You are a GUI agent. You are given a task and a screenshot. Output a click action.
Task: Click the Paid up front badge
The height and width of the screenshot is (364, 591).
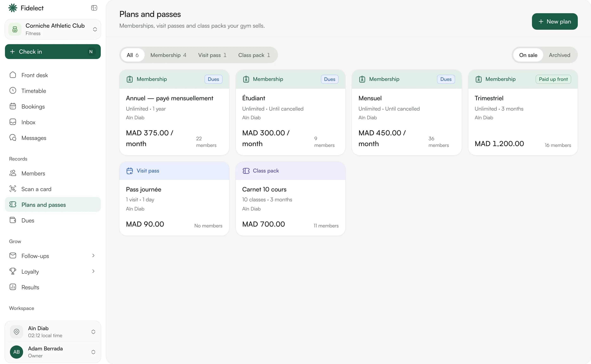tap(553, 79)
